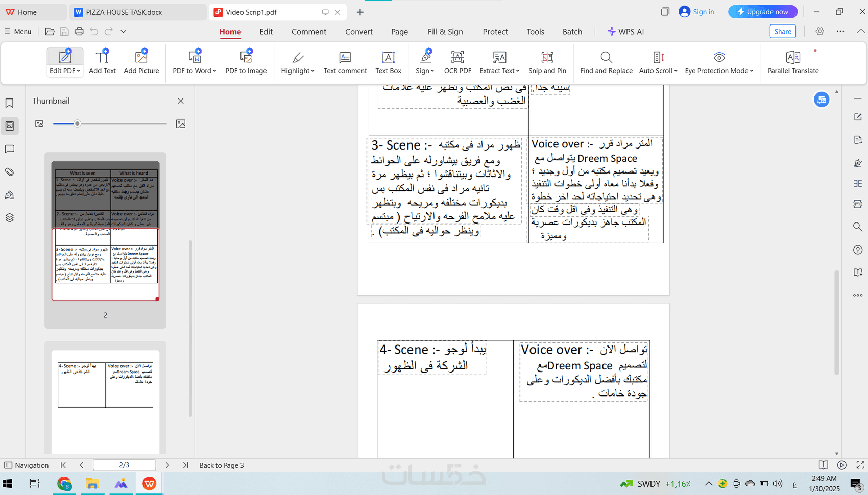The width and height of the screenshot is (868, 495).
Task: Open the Snip and Pin tool
Action: tap(547, 62)
